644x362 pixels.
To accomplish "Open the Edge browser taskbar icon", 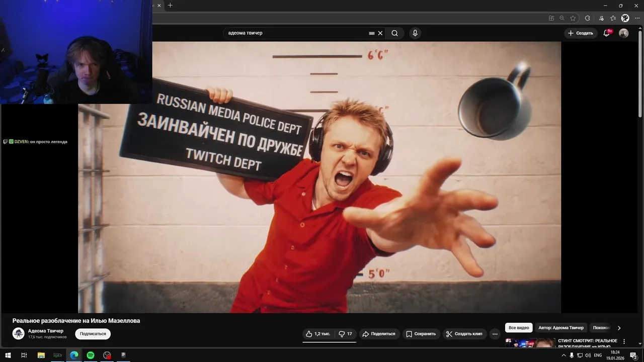I will [x=74, y=355].
